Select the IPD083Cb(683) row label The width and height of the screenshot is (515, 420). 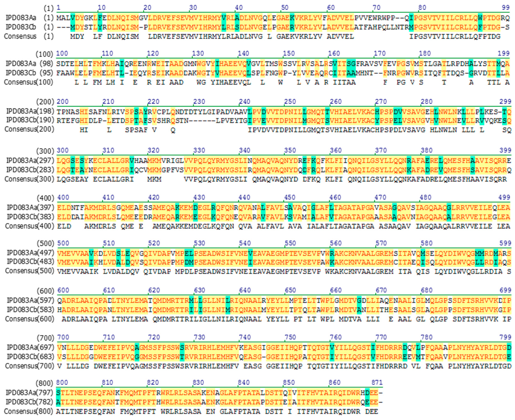(x=30, y=357)
